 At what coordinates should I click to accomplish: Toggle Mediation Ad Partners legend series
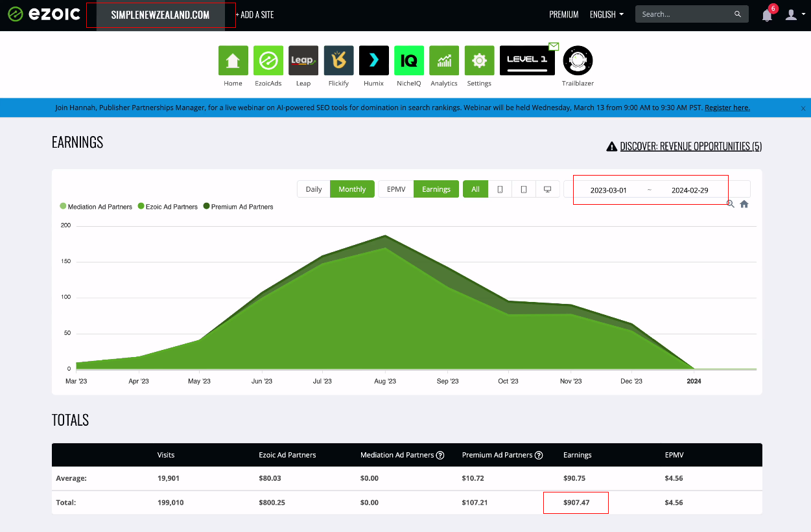coord(96,207)
